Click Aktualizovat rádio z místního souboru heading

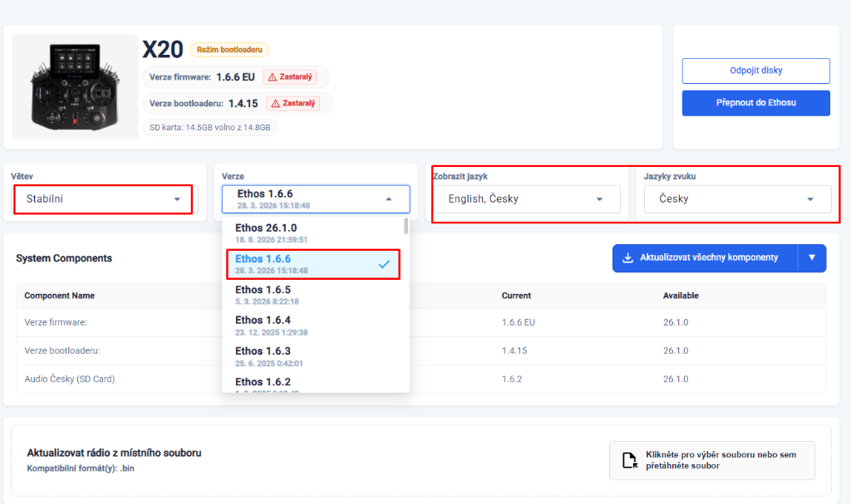pyautogui.click(x=114, y=453)
